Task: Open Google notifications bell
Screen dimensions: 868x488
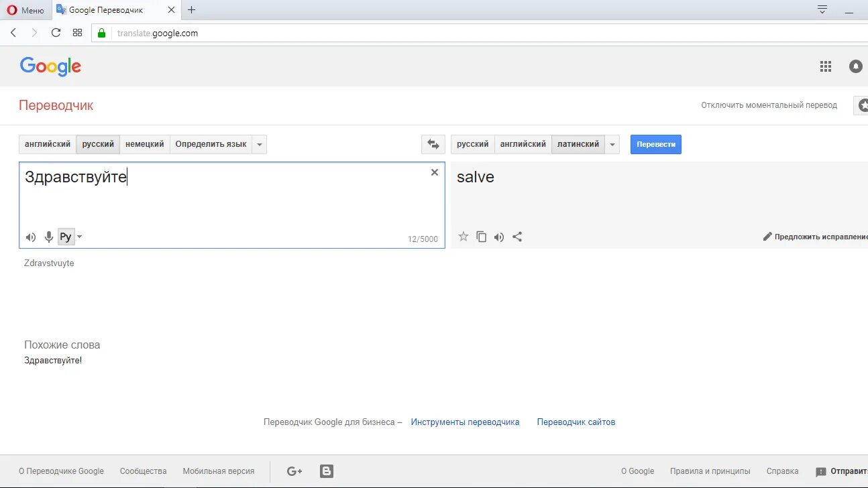Action: click(x=856, y=66)
